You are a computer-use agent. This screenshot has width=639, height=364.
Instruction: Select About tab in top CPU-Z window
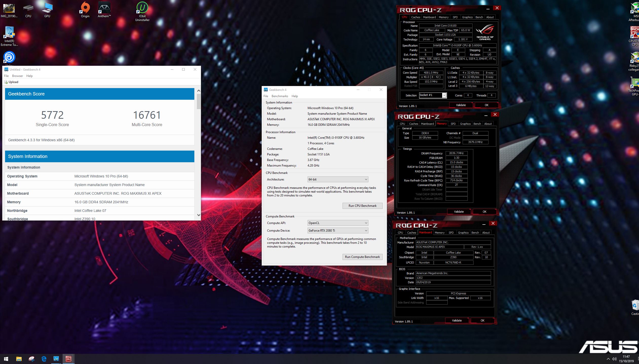[x=490, y=17]
